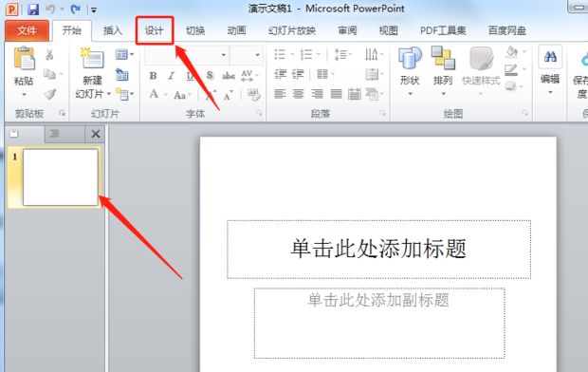Toggle Strikethrough abc formatting
This screenshot has height=372, width=588.
(x=229, y=76)
